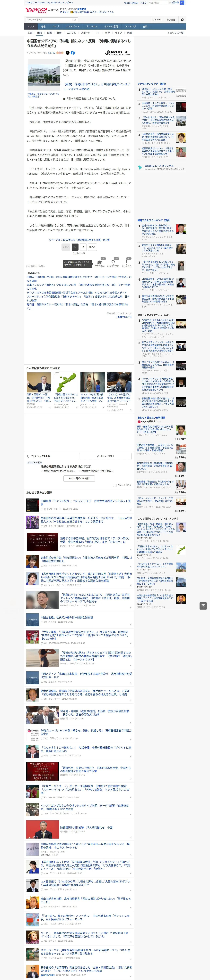Click the 記事に関する報告 report icon link
Screen dimensions: 210x980
click(x=35, y=266)
